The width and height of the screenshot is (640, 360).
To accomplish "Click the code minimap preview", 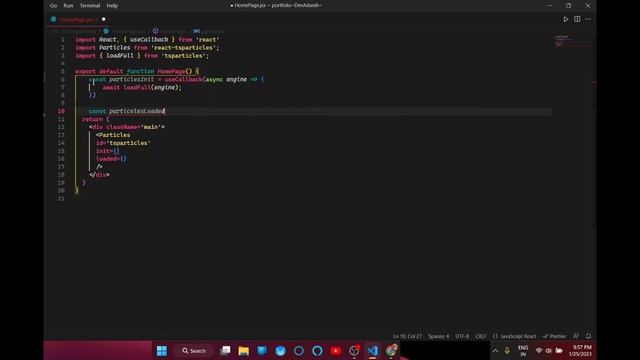I will [x=573, y=41].
